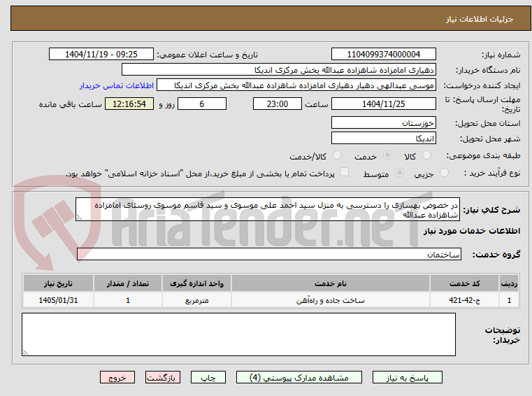Click the remaining days field showing 6
532x396 pixels.
(202, 104)
